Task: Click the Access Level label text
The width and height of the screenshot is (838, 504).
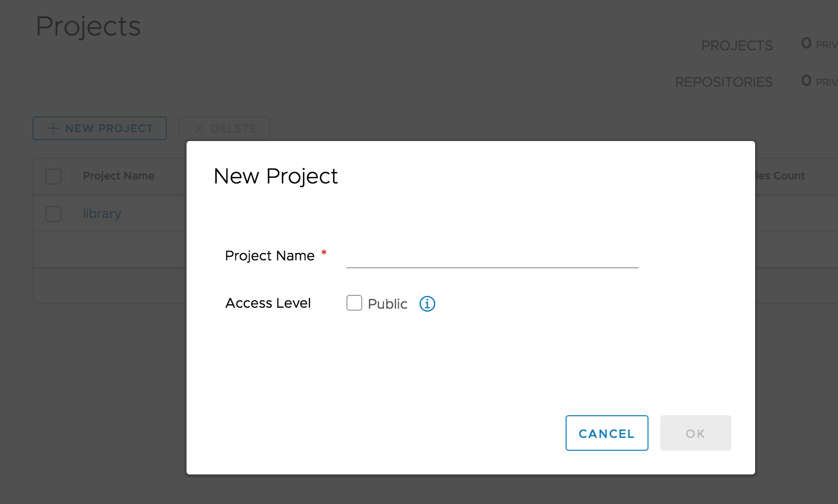Action: click(x=268, y=303)
